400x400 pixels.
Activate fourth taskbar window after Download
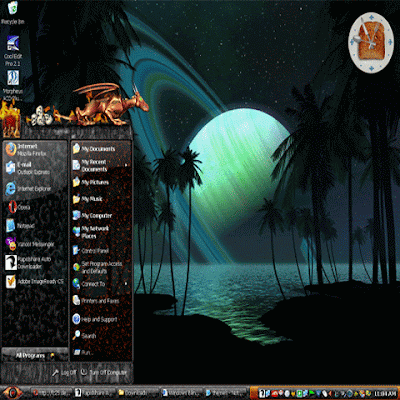(x=182, y=393)
